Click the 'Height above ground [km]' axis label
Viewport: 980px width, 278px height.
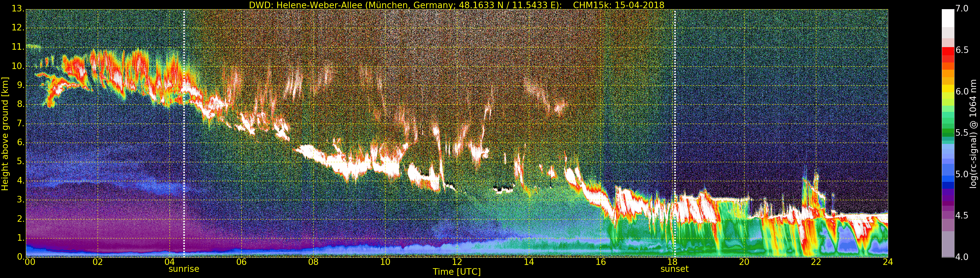point(5,134)
